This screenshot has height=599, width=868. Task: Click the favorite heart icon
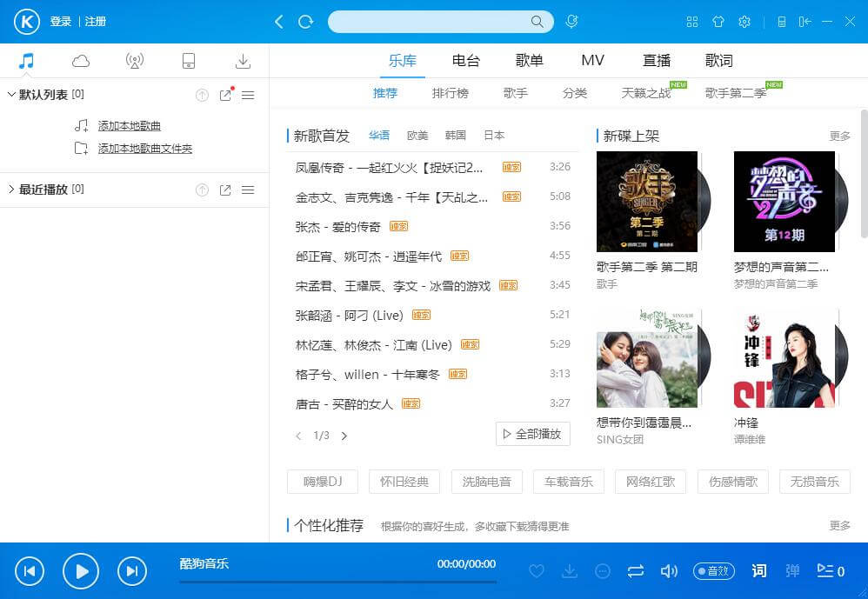[537, 571]
